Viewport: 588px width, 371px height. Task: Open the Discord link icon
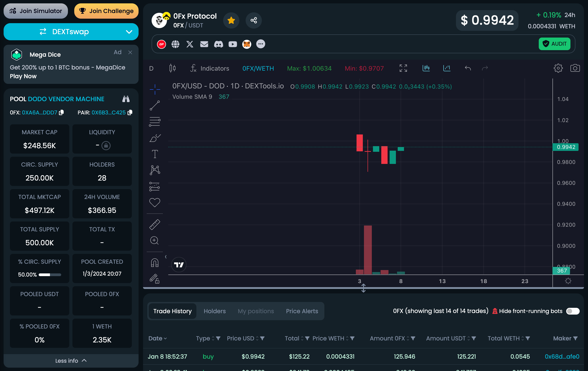[219, 44]
